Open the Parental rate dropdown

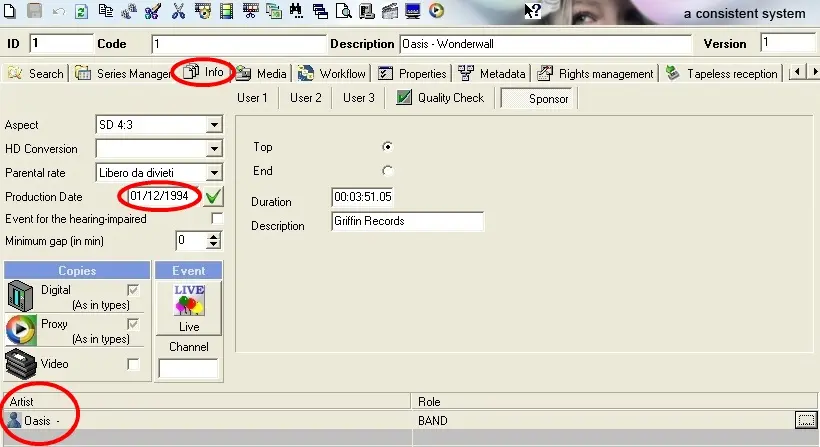213,173
